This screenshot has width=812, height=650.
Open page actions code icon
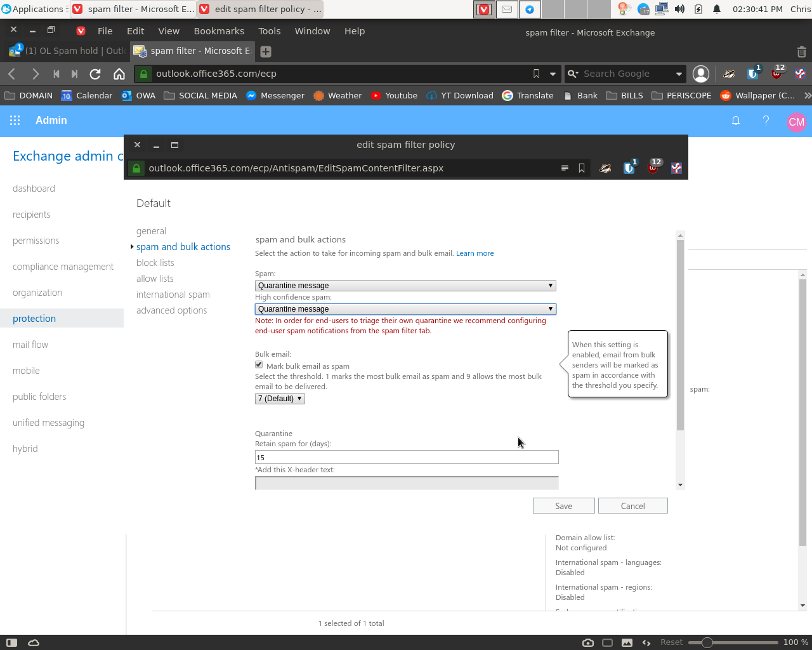646,642
